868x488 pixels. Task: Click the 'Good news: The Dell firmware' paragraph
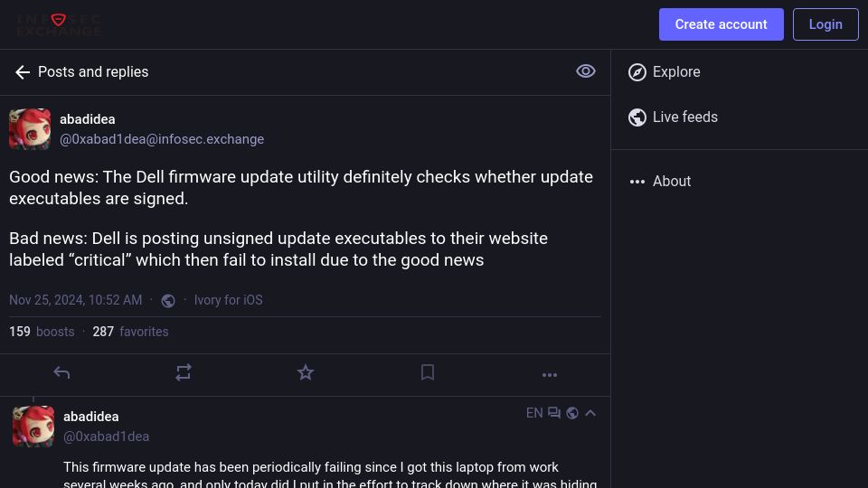pyautogui.click(x=301, y=188)
